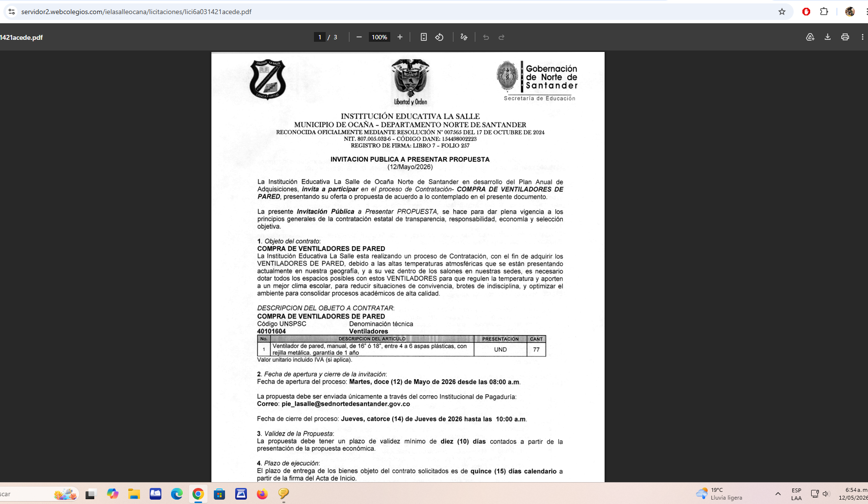The image size is (868, 504).
Task: Click the quantity cell showing 77
Action: (x=537, y=350)
